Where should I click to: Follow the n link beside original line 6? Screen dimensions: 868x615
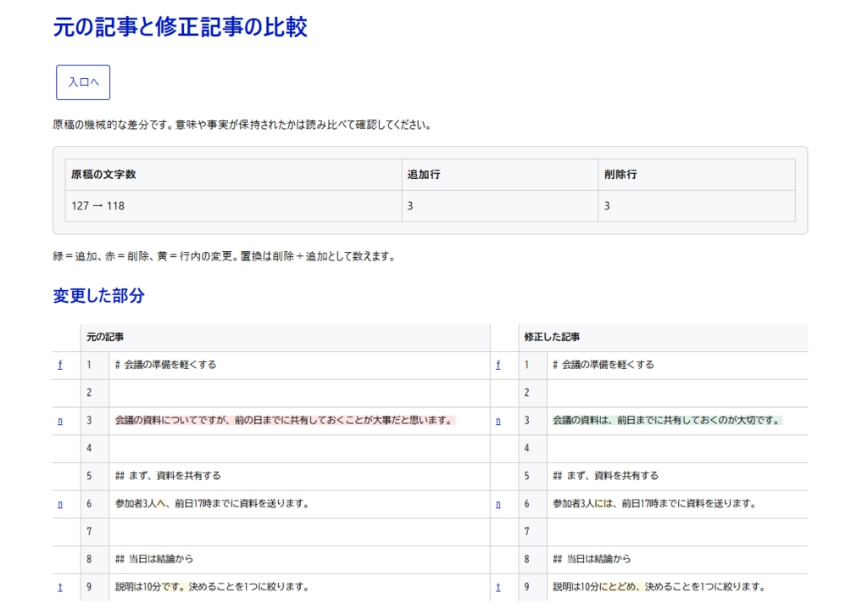(60, 504)
